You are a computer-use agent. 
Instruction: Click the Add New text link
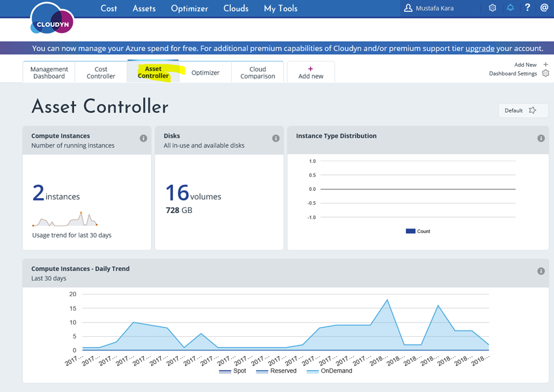[x=526, y=64]
